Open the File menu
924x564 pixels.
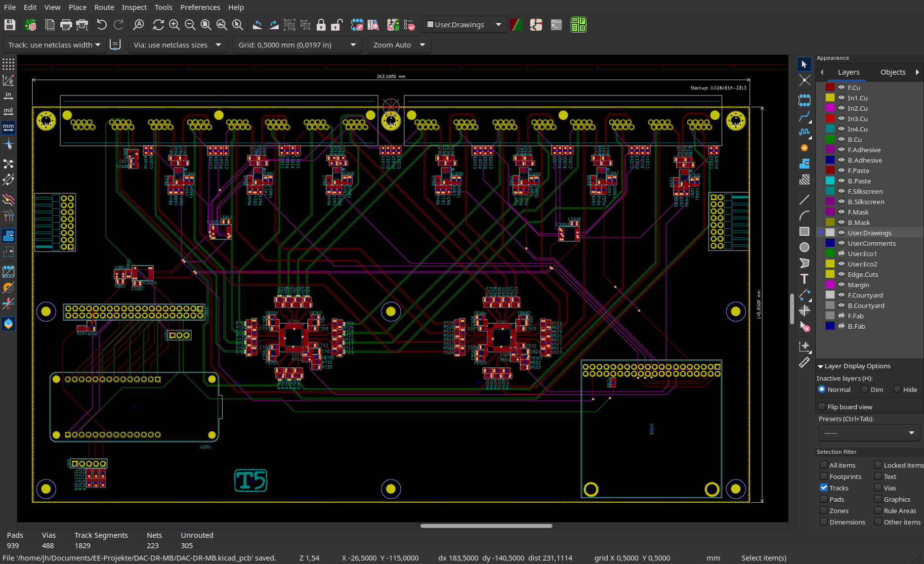click(x=10, y=7)
